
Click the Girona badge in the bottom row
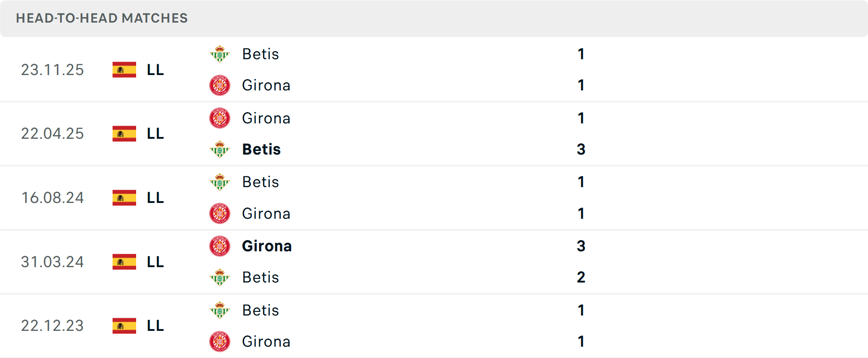[220, 342]
